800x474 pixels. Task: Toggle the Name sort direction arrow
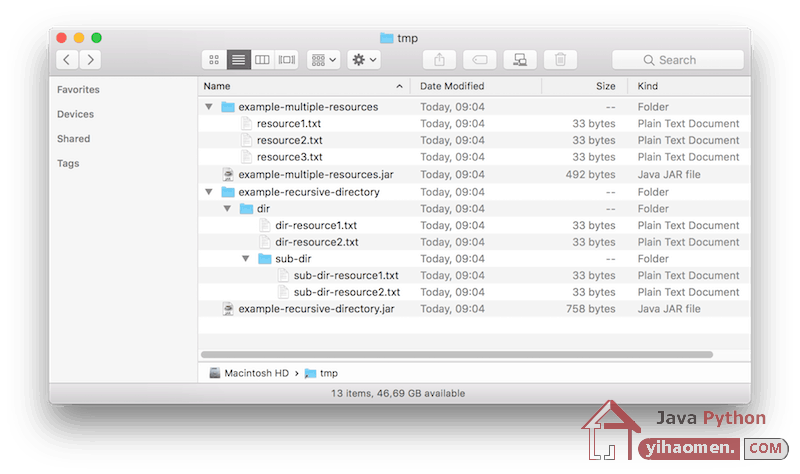coord(399,86)
